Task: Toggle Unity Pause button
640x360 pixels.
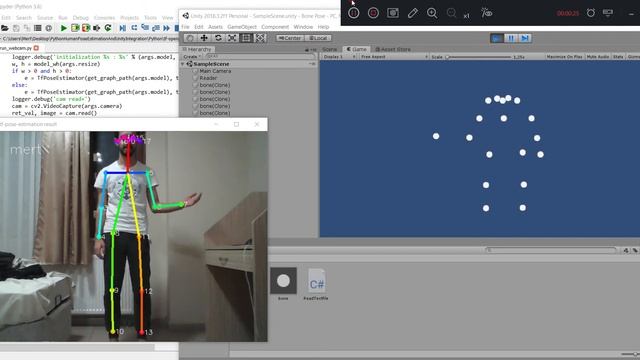Action: (511, 38)
